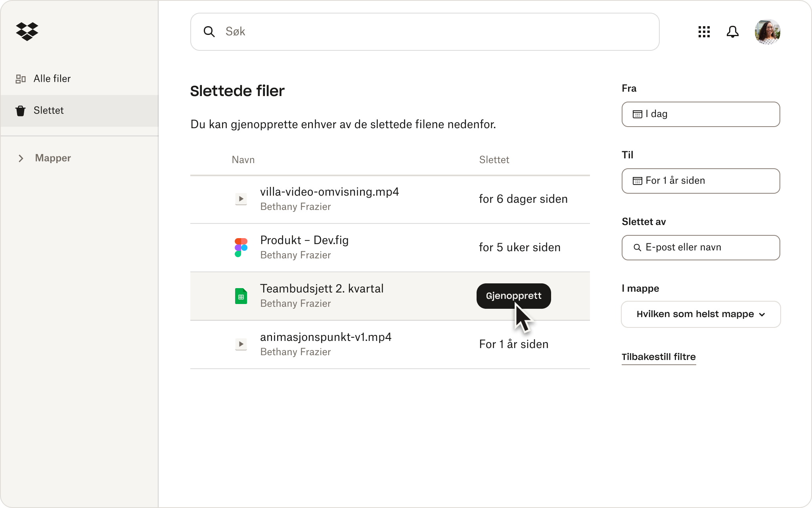Image resolution: width=812 pixels, height=508 pixels.
Task: Click 'for 6 dager siden' cell
Action: point(523,199)
